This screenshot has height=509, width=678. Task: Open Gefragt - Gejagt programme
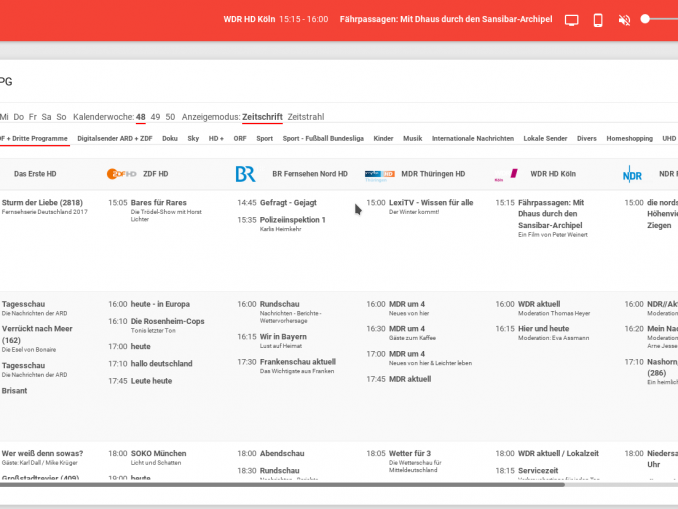click(x=288, y=202)
